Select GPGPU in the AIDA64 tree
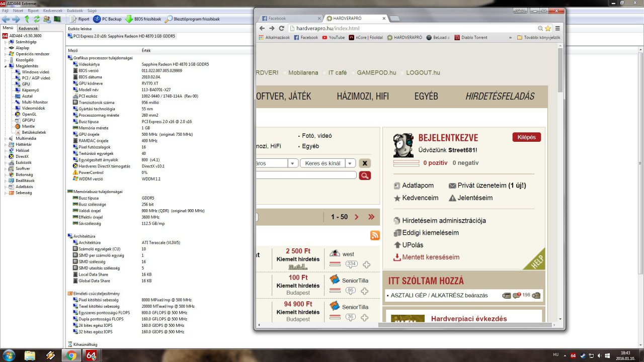The height and width of the screenshot is (362, 644). [x=25, y=120]
